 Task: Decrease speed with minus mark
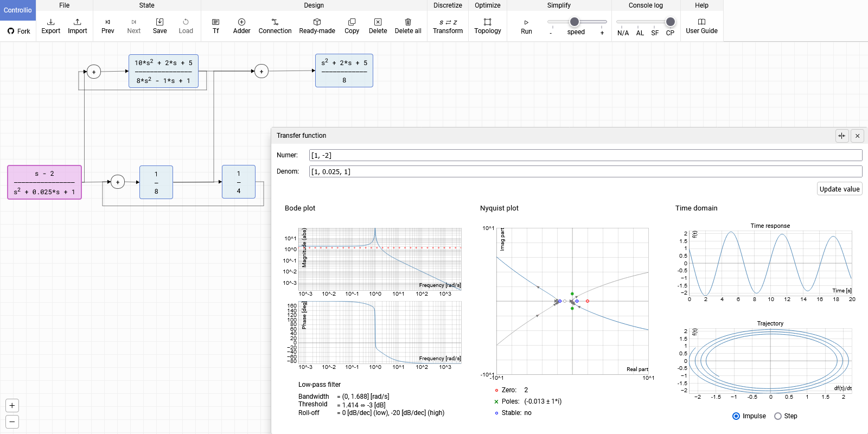pos(551,33)
